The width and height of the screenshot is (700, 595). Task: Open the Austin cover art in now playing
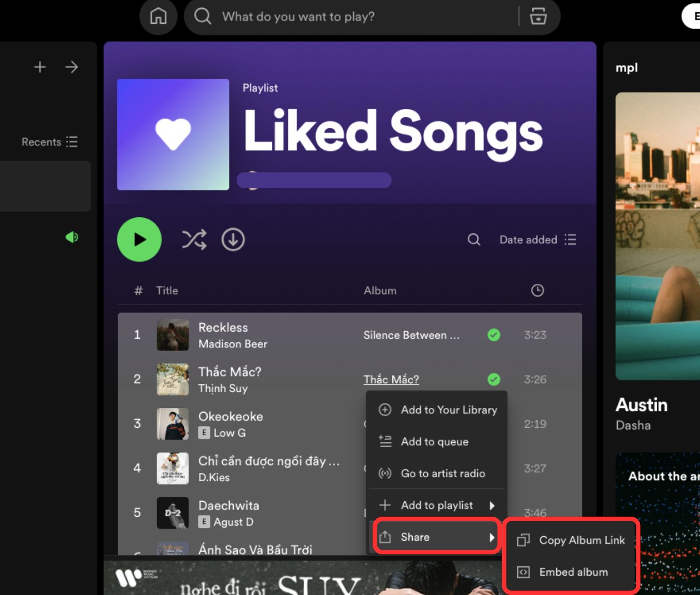[x=658, y=236]
